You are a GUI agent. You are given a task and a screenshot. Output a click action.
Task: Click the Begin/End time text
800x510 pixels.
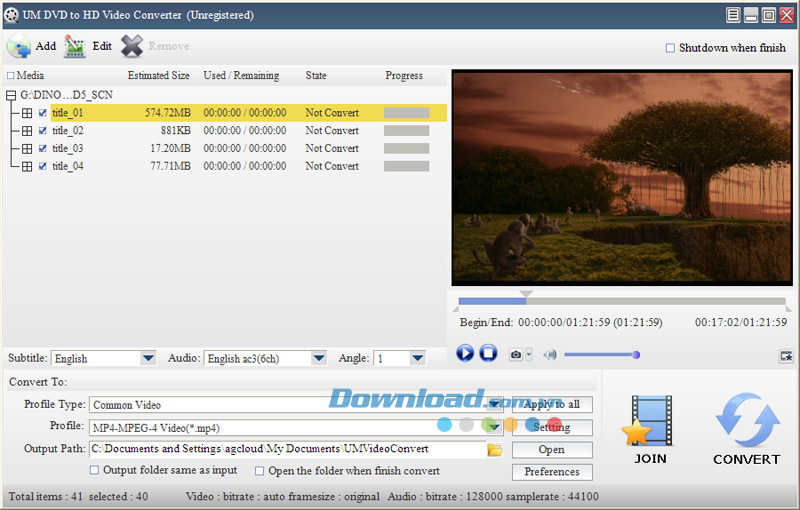(561, 322)
